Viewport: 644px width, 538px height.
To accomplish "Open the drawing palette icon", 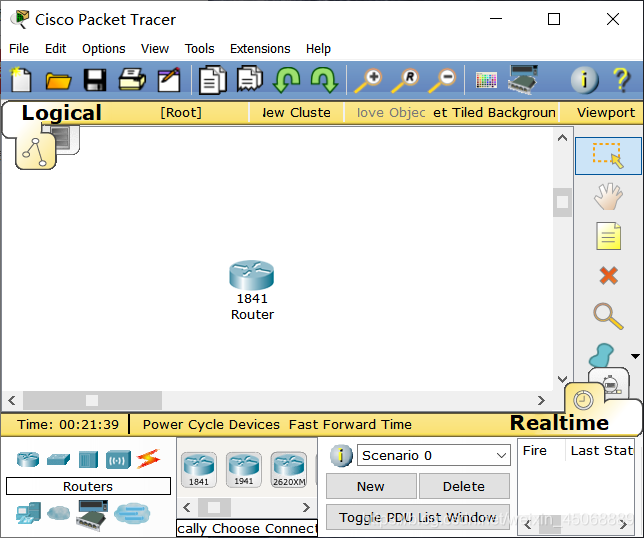I will [486, 80].
